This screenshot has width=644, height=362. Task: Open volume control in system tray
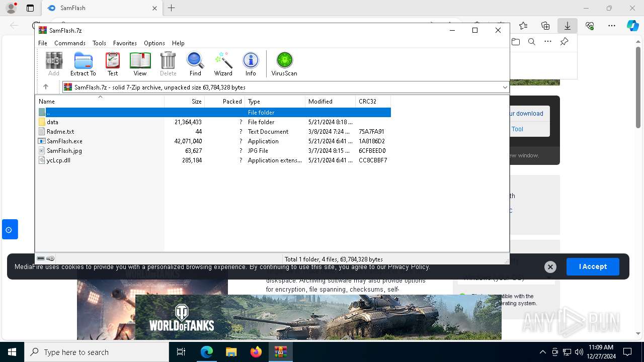coord(579,352)
